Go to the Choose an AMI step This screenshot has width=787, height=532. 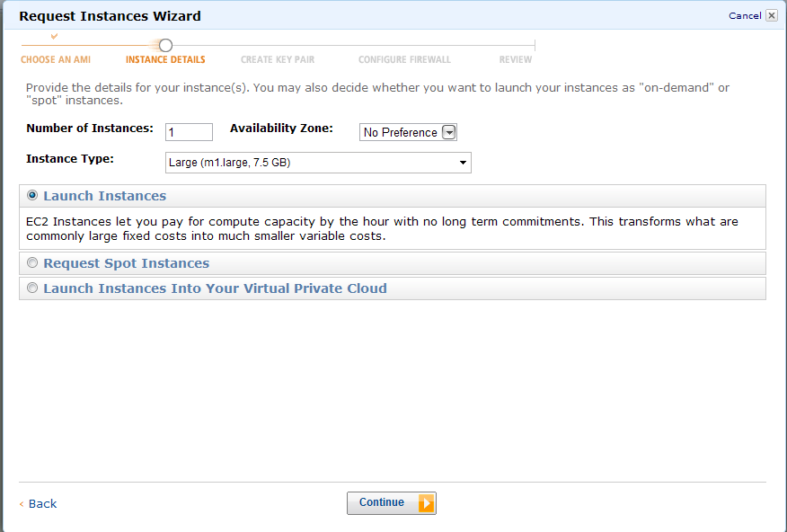56,60
